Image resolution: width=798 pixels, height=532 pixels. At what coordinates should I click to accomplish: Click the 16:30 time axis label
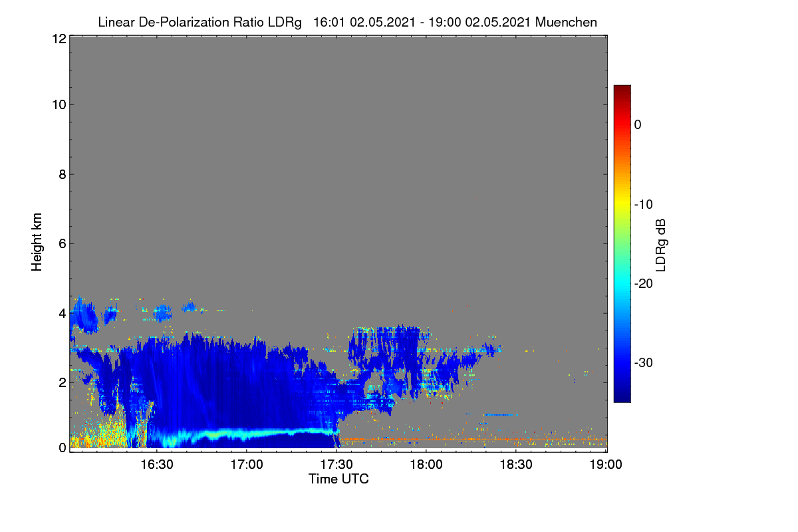(157, 464)
